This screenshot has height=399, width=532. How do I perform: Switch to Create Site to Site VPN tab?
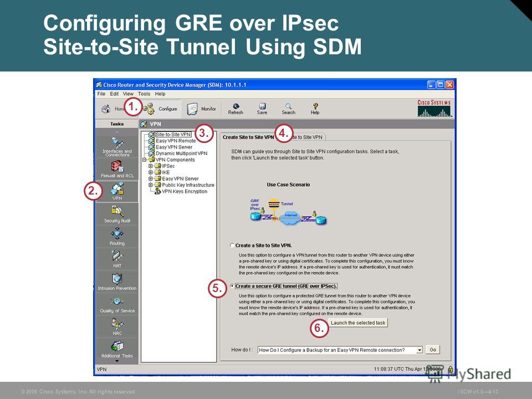[248, 137]
